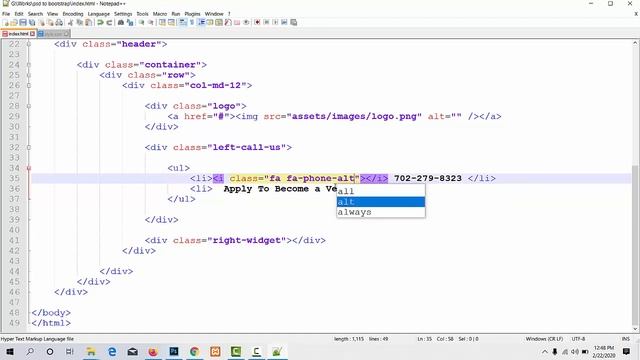Viewport: 640px width, 360px height.
Task: Click the macro playback icon
Action: (x=275, y=22)
